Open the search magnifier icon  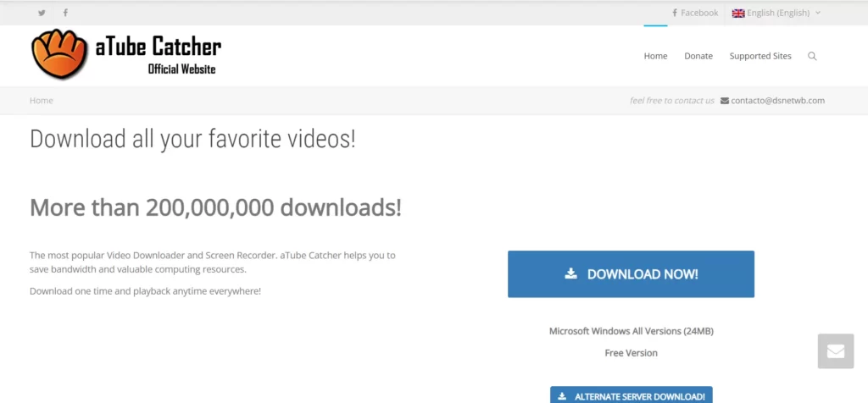tap(812, 56)
